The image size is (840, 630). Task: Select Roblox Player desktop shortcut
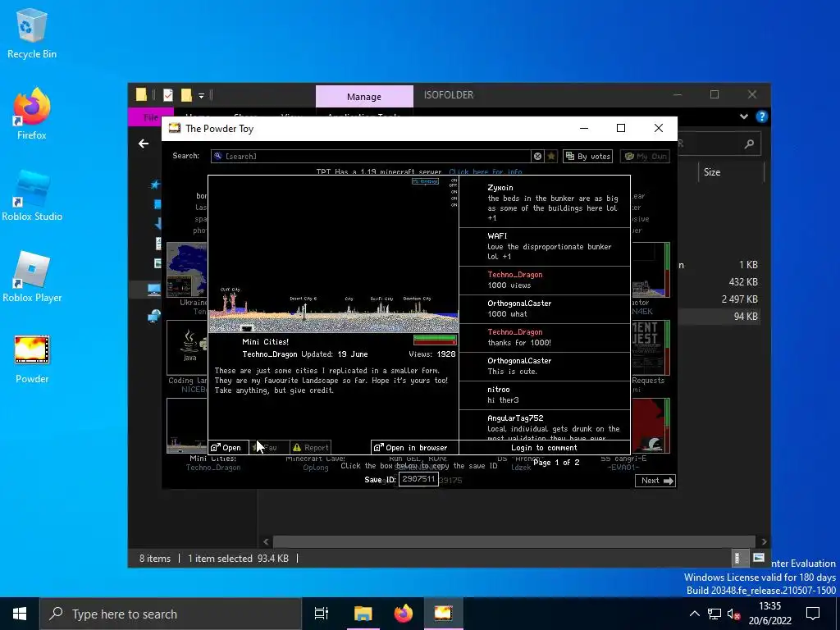(x=32, y=277)
